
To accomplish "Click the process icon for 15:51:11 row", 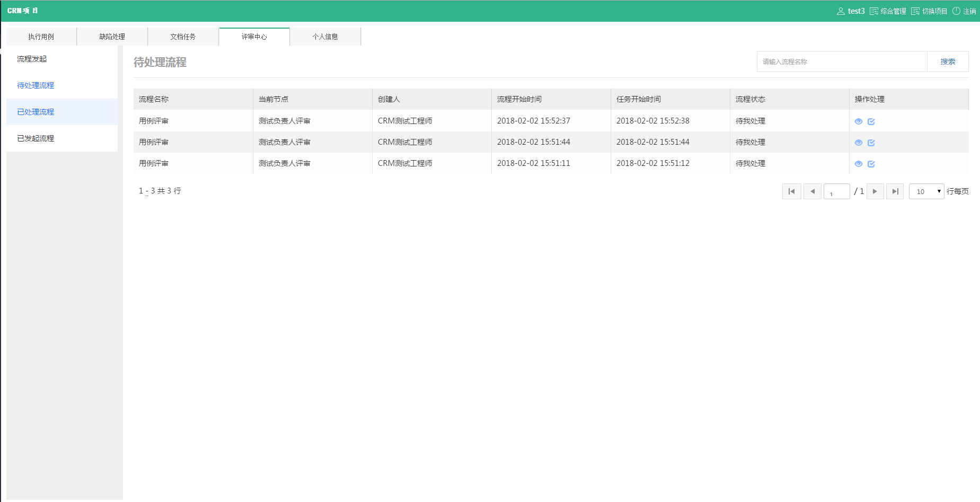I will [871, 164].
